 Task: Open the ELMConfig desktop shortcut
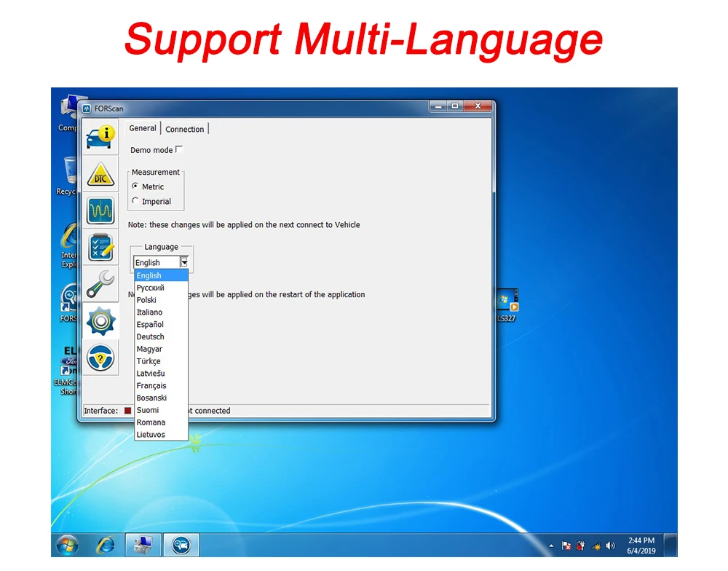click(66, 370)
